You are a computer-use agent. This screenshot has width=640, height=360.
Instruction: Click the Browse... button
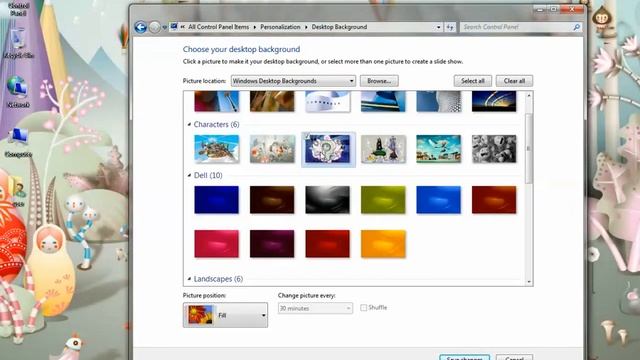379,81
